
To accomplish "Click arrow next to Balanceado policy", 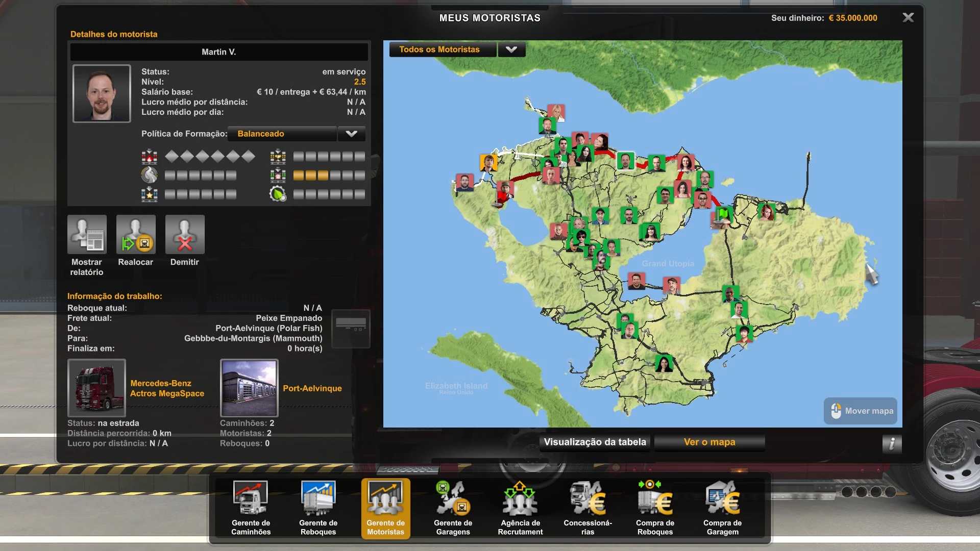I will click(x=351, y=134).
